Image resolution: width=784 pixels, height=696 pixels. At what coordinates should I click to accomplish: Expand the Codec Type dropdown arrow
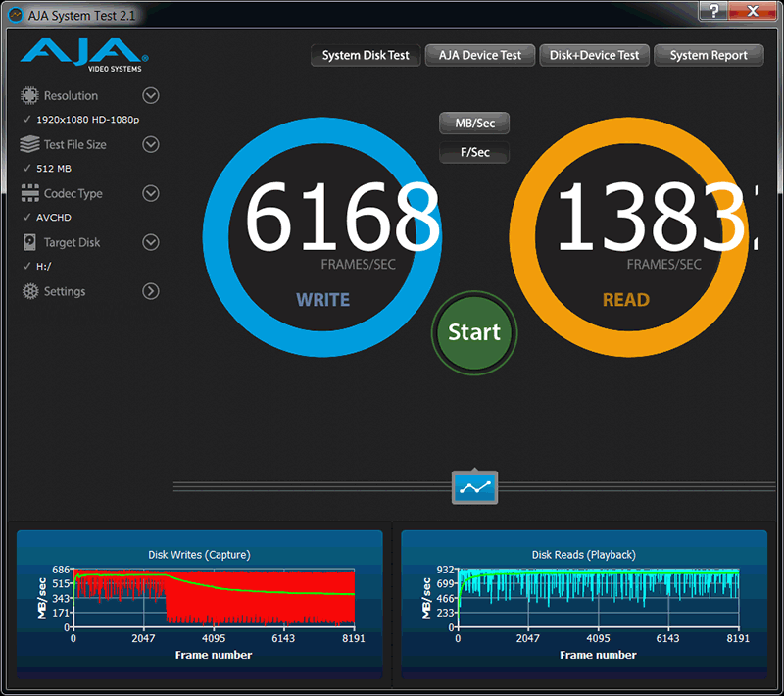tap(151, 193)
